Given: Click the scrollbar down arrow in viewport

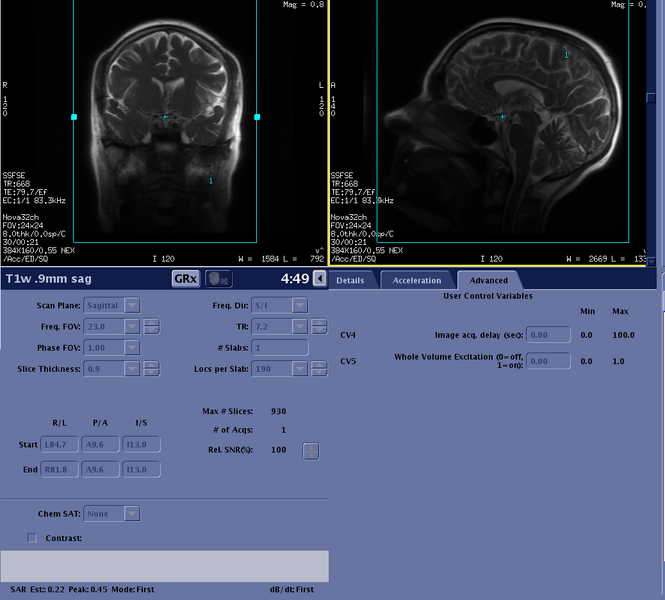Looking at the screenshot, I should [x=651, y=262].
